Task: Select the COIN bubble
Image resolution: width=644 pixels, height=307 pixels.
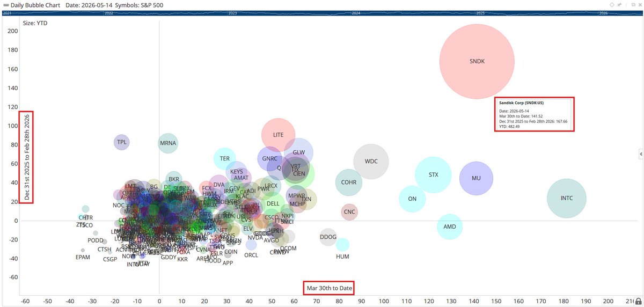Action: click(231, 252)
